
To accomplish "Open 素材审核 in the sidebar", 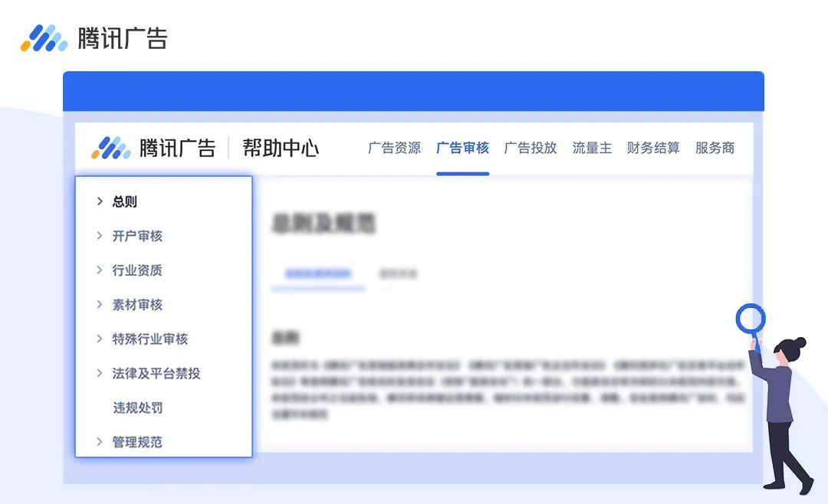I will [x=137, y=305].
